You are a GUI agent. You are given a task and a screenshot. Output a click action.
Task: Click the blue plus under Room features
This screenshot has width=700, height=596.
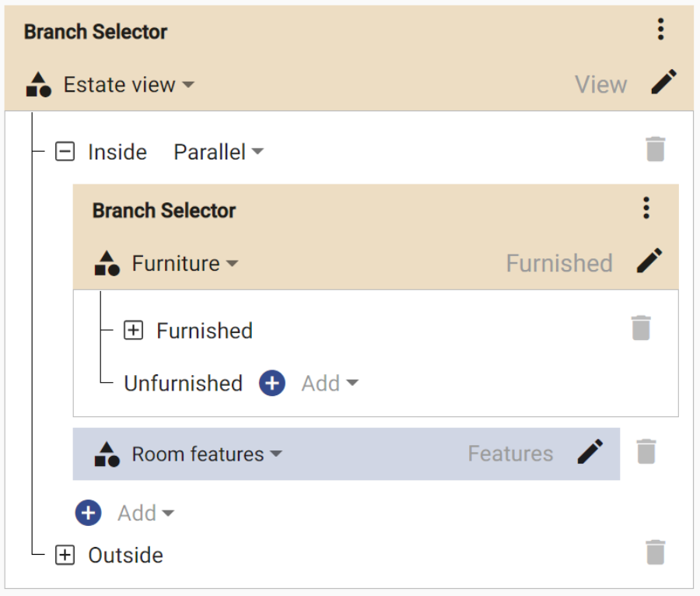(89, 513)
